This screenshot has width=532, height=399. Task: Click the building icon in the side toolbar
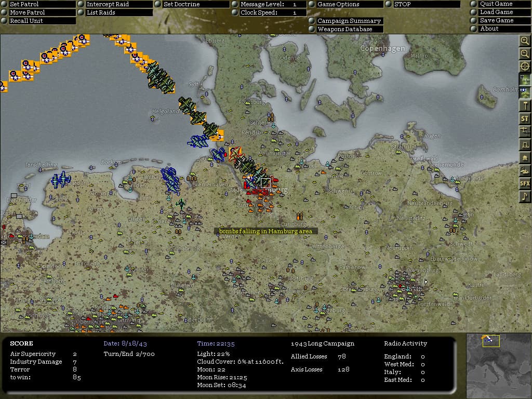point(525,157)
